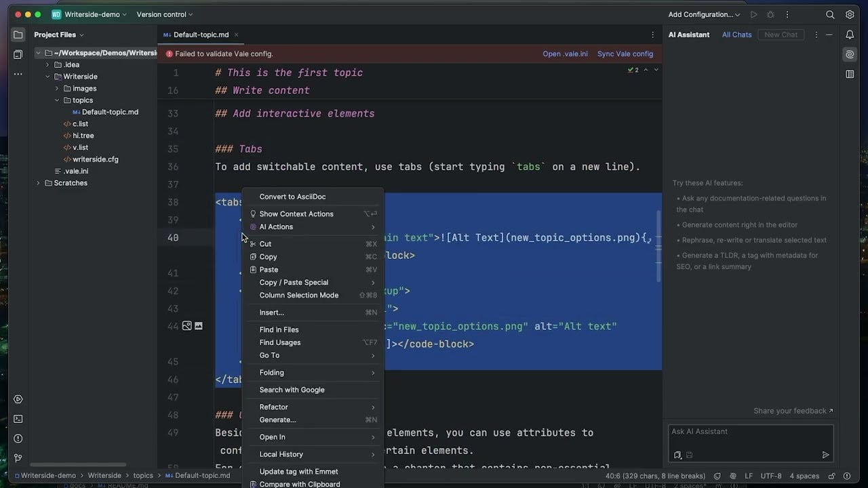Toggle read-only lock icon in status bar

coord(832,476)
